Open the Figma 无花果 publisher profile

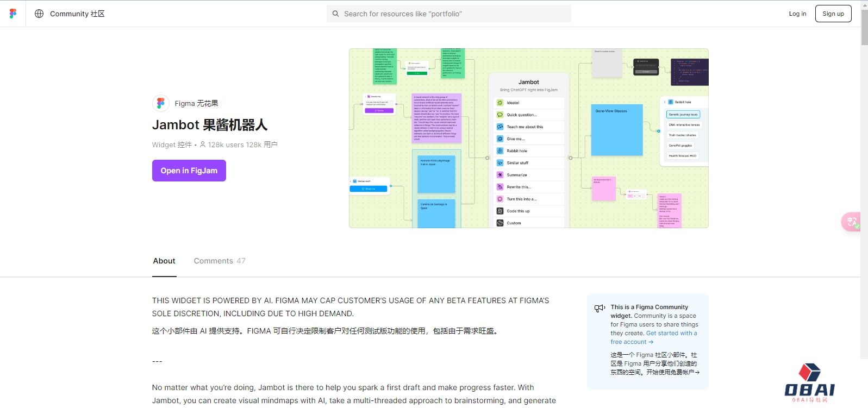click(x=196, y=103)
